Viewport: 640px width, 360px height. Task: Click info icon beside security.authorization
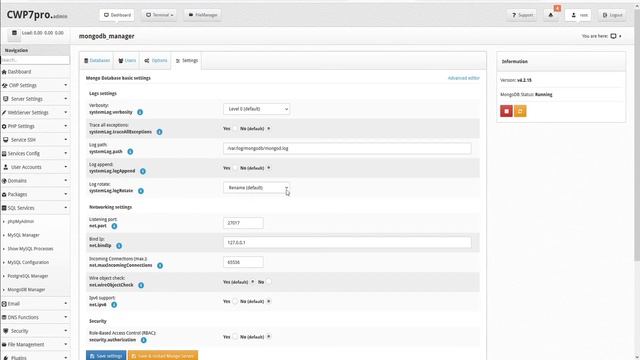click(x=144, y=340)
